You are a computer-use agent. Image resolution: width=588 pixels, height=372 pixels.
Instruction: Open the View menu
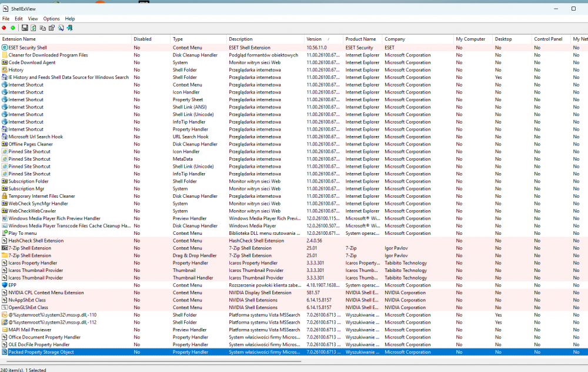click(33, 19)
